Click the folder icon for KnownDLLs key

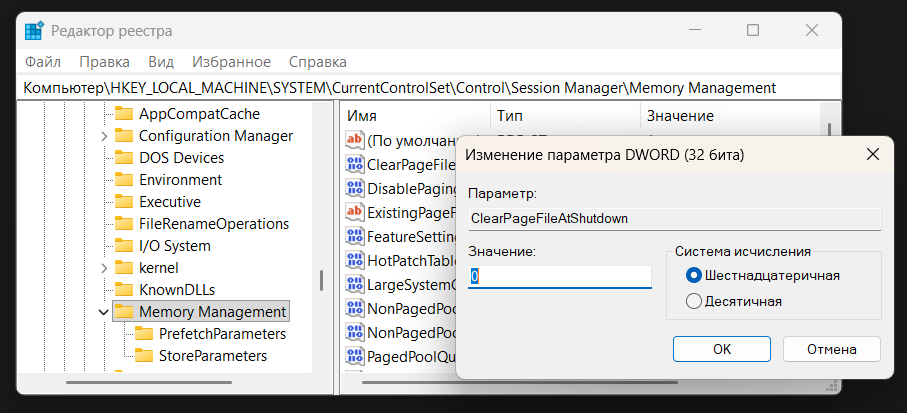click(124, 290)
